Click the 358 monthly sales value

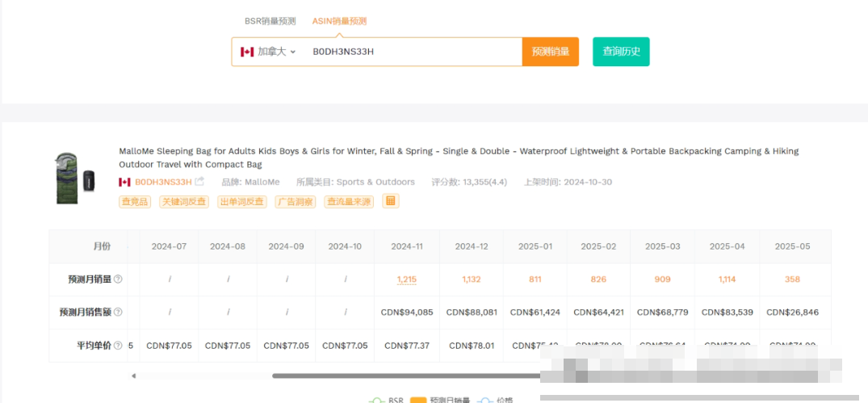pos(792,279)
